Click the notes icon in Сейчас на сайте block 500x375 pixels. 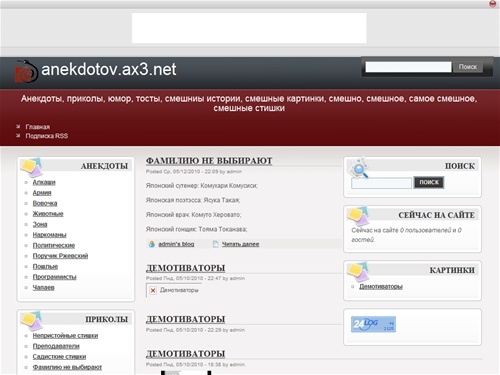click(358, 216)
